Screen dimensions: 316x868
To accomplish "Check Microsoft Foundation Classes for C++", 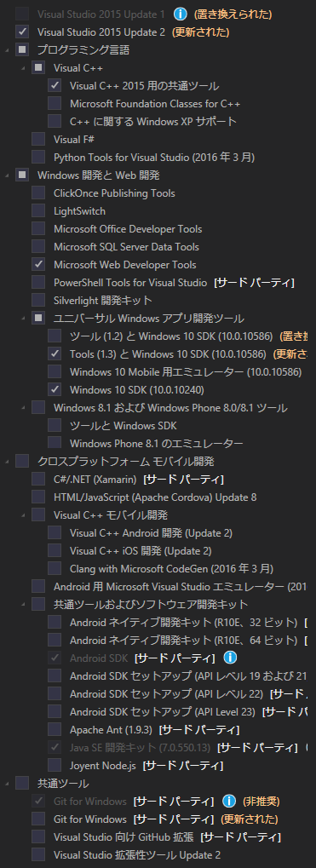I will [x=55, y=104].
